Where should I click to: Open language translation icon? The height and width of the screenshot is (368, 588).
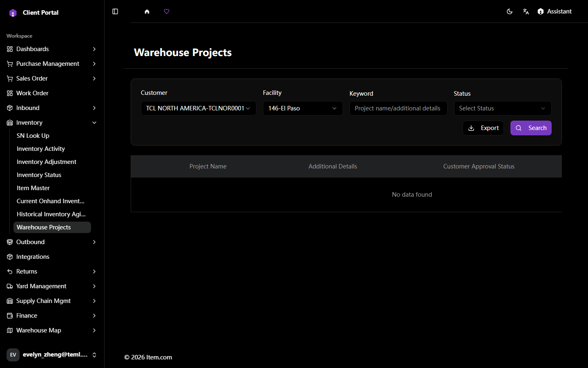pyautogui.click(x=526, y=11)
